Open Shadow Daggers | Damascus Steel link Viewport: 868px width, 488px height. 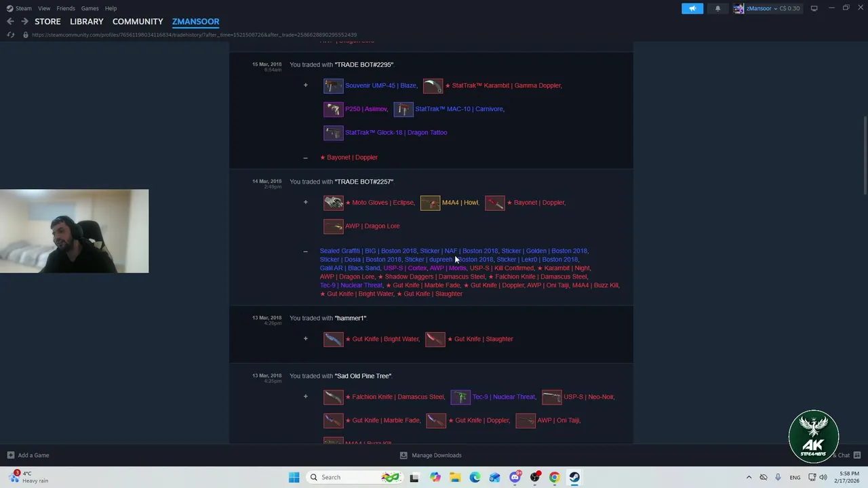pos(431,277)
